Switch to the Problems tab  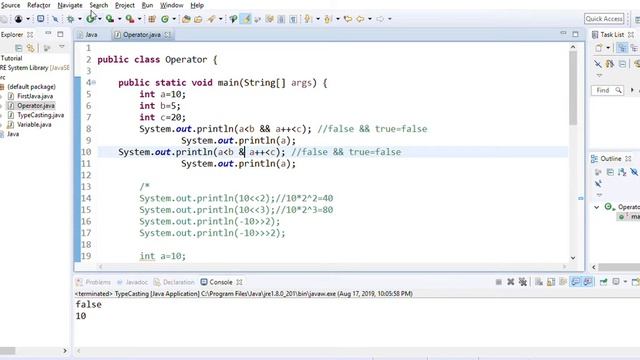[93, 282]
